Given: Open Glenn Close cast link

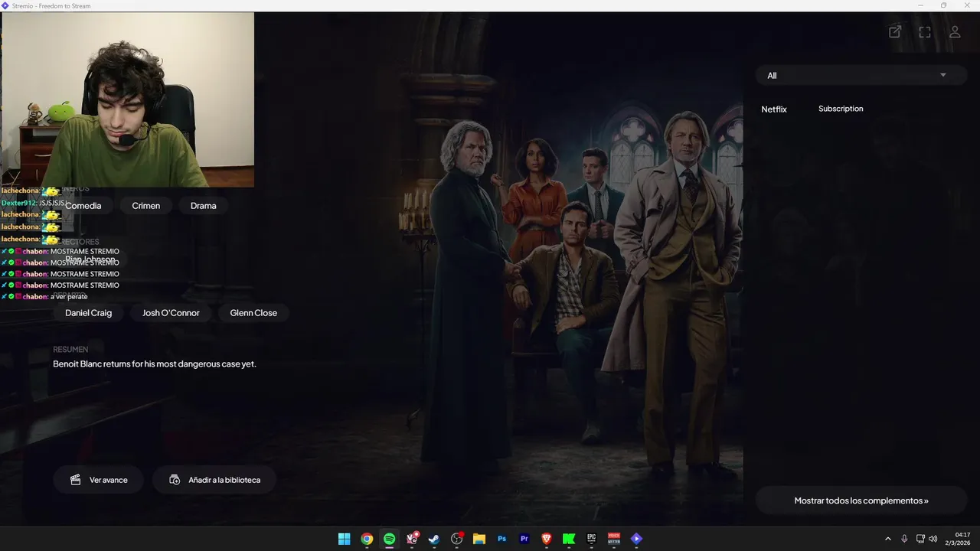Looking at the screenshot, I should point(253,312).
